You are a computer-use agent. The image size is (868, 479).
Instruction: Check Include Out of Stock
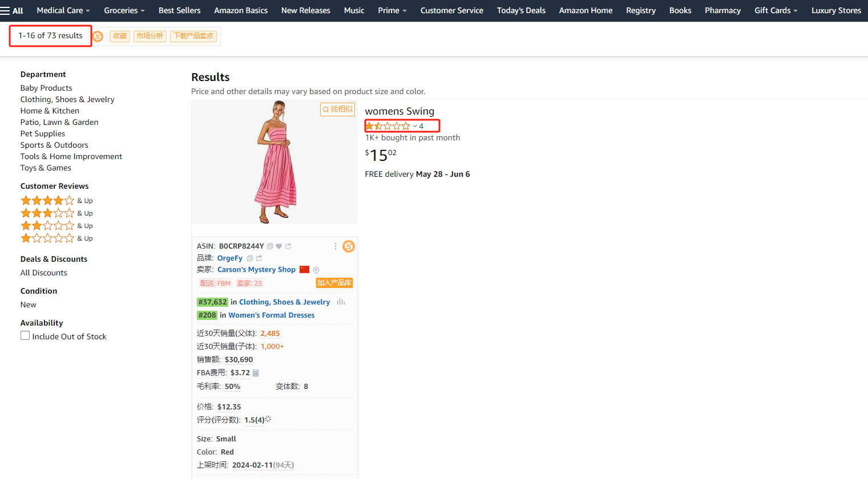tap(25, 336)
